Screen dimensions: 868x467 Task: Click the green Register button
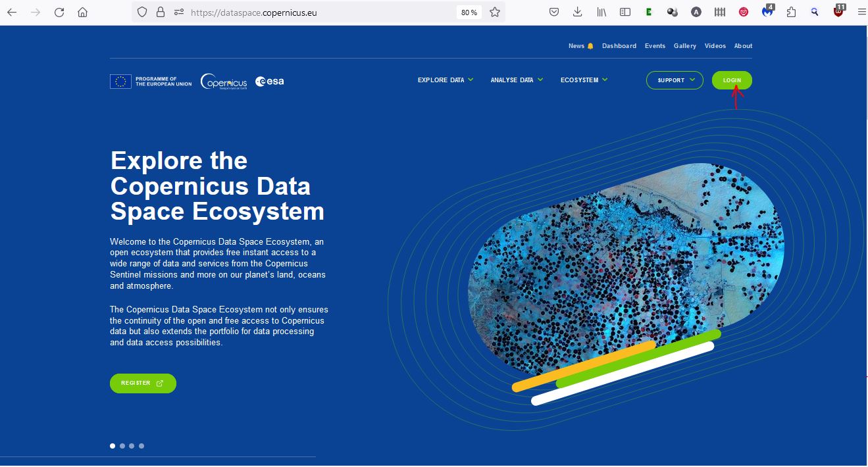pyautogui.click(x=143, y=383)
